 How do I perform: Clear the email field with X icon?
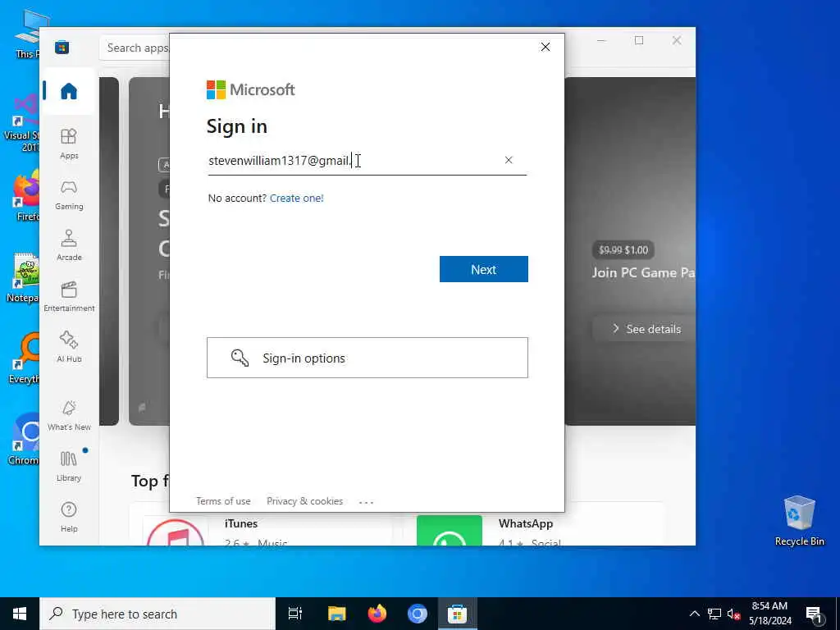(x=509, y=160)
